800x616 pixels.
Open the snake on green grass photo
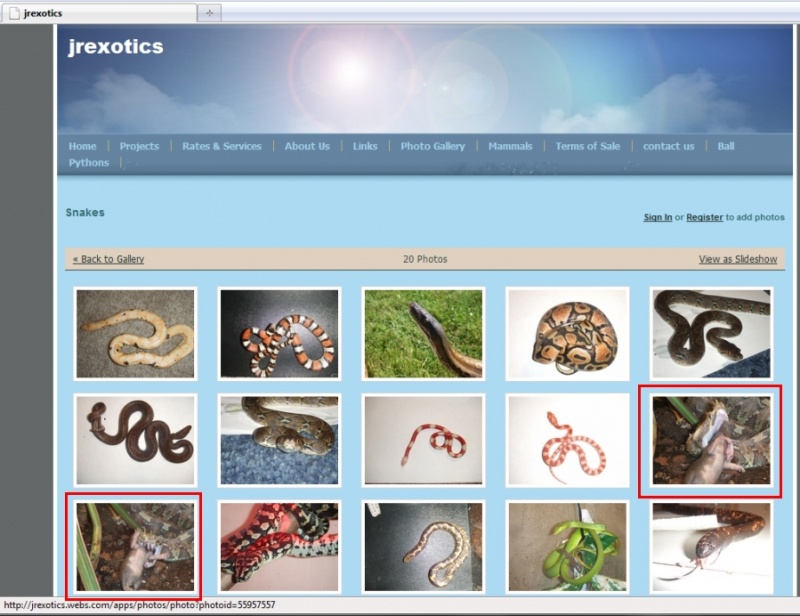pos(423,334)
